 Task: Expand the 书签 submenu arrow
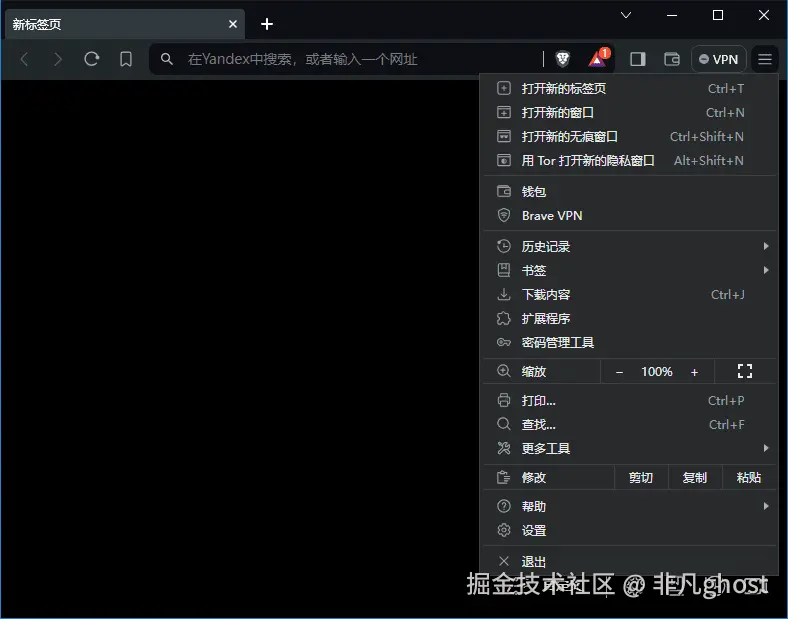(x=766, y=270)
